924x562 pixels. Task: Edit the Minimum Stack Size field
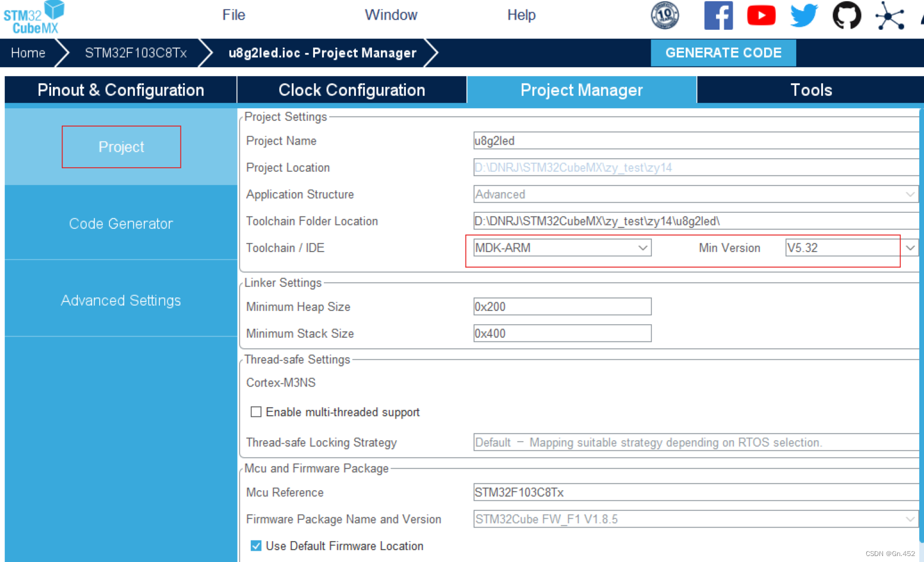562,334
